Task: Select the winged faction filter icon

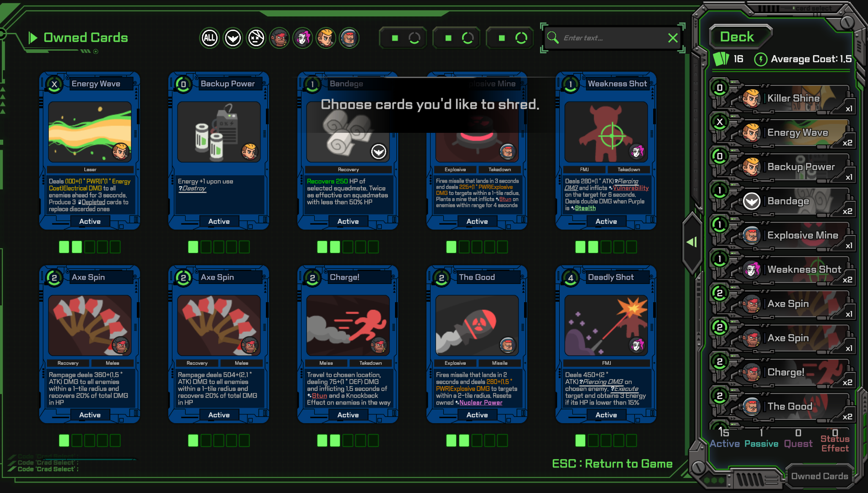Action: point(233,38)
